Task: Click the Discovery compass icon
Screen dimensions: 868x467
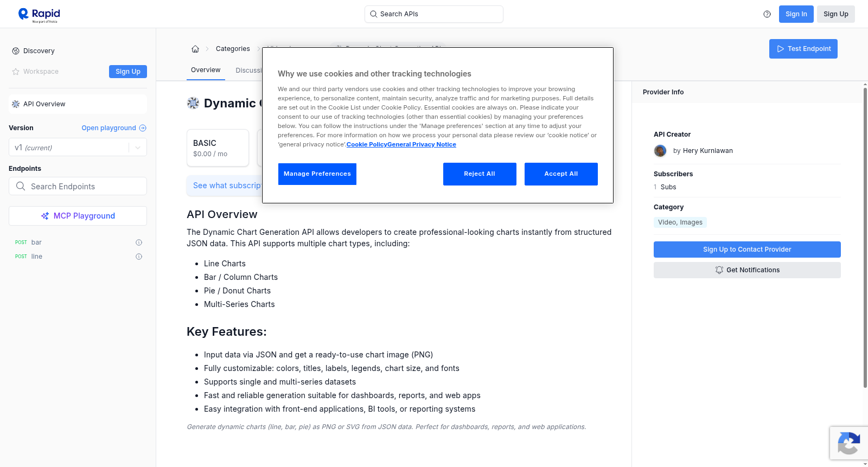Action: (x=16, y=51)
